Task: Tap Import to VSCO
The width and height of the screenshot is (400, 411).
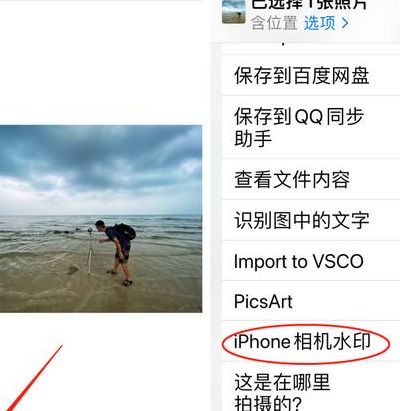Action: (x=311, y=261)
